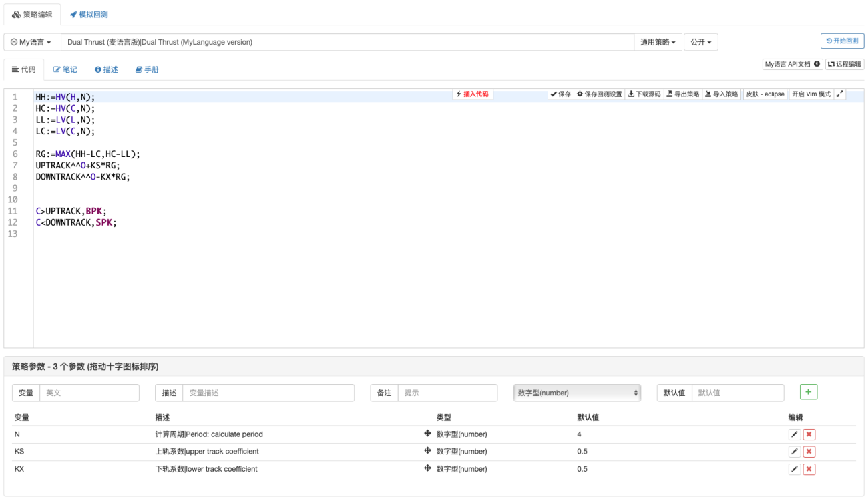Click 保存回测设置 gear button
Viewport: 868px width, 499px height.
[x=600, y=94]
